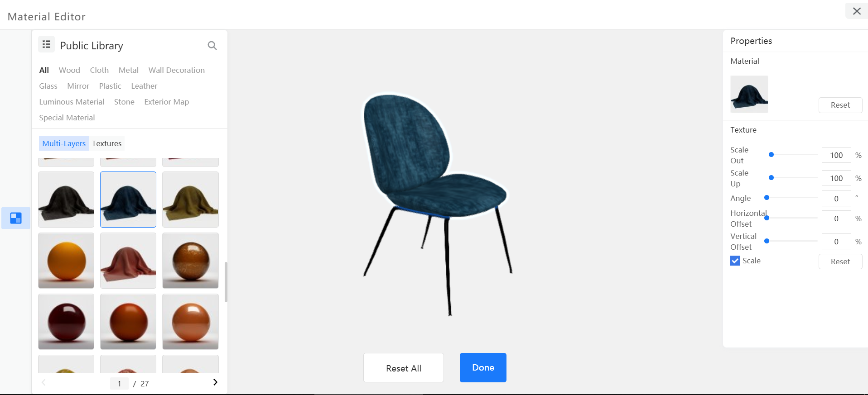This screenshot has height=395, width=868.
Task: Switch to the Multi-Layers tab
Action: [64, 143]
